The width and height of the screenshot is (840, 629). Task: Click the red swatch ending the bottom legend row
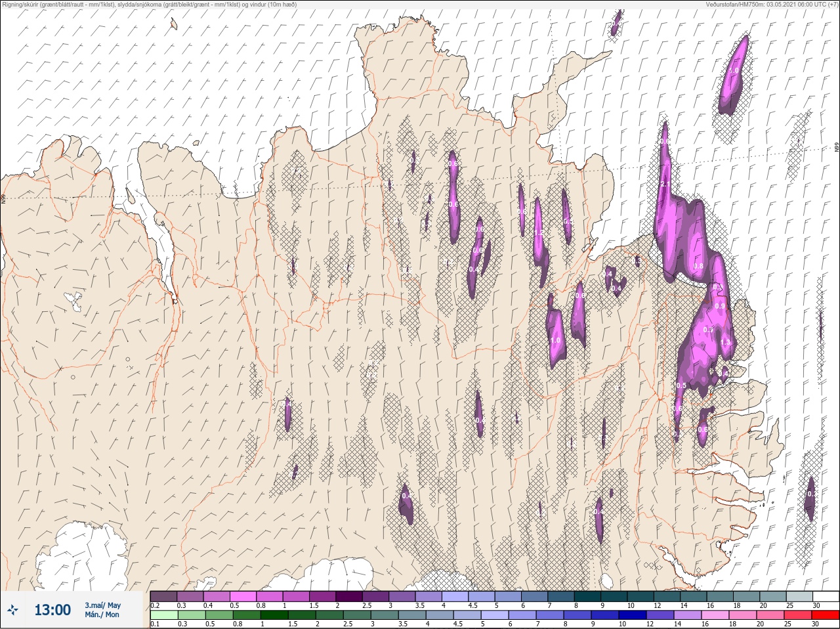coord(826,615)
